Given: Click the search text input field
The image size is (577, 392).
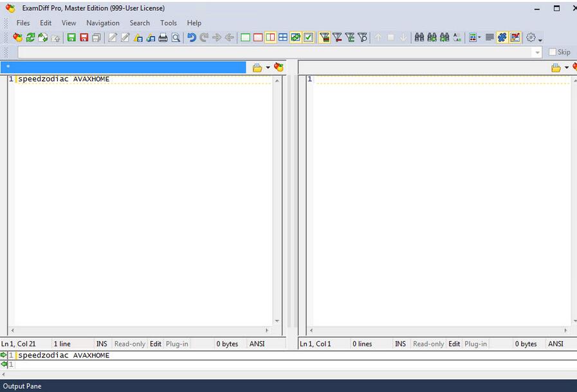Looking at the screenshot, I should point(275,53).
